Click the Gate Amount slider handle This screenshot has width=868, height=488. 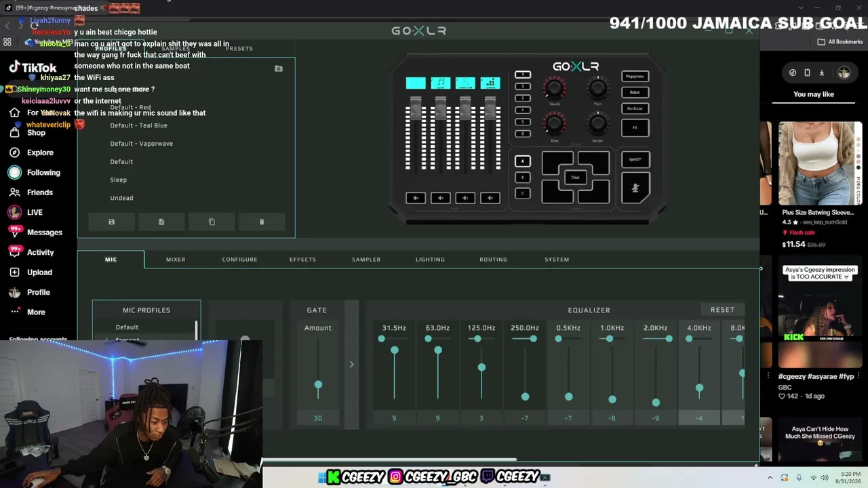coord(318,385)
